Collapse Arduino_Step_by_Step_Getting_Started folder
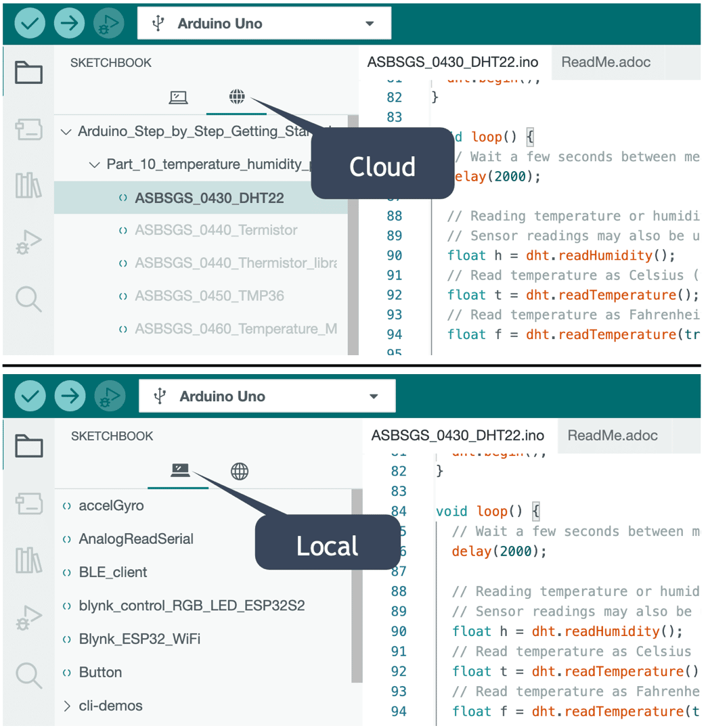The image size is (708, 728). point(66,132)
